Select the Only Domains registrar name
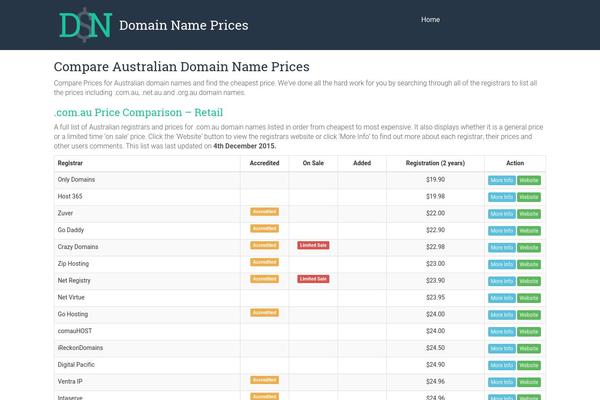 pos(76,180)
